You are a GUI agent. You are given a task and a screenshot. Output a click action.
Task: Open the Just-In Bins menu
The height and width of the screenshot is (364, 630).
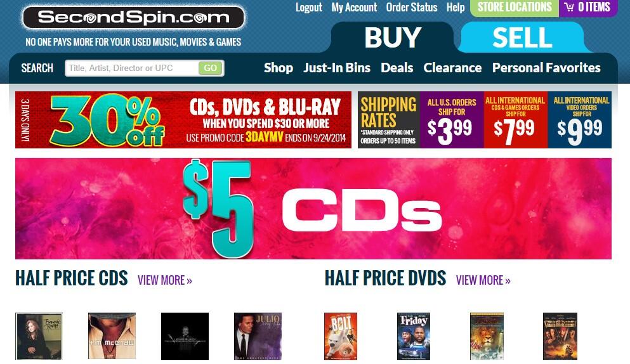click(337, 68)
